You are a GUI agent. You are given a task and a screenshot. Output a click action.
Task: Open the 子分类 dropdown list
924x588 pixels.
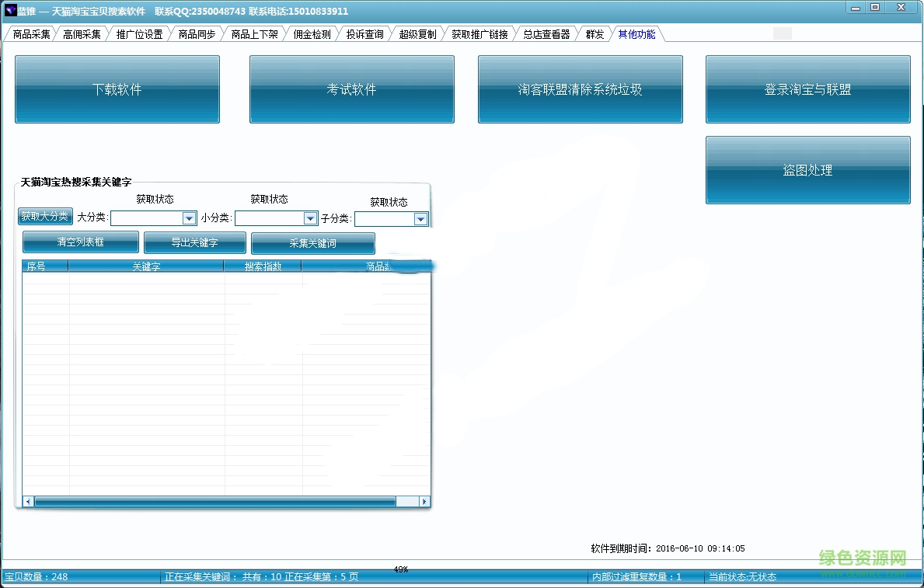click(x=420, y=219)
